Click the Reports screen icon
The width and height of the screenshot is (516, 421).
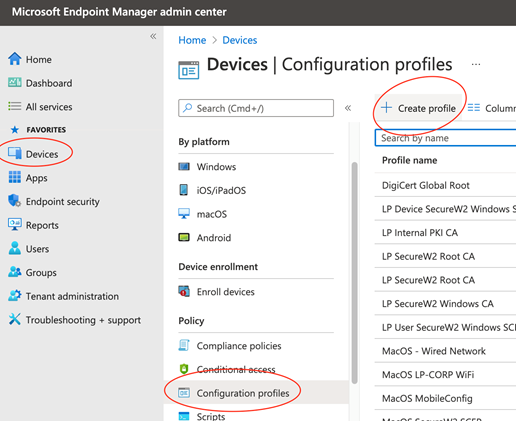pyautogui.click(x=15, y=225)
